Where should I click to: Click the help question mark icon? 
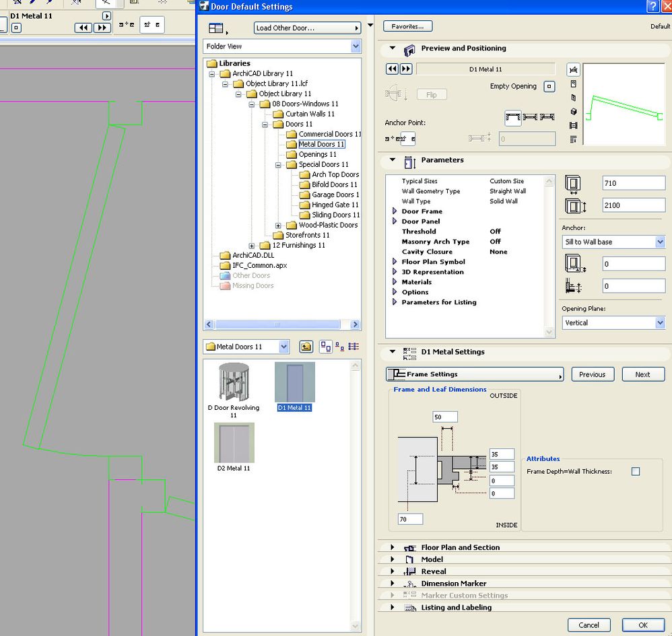(x=652, y=6)
